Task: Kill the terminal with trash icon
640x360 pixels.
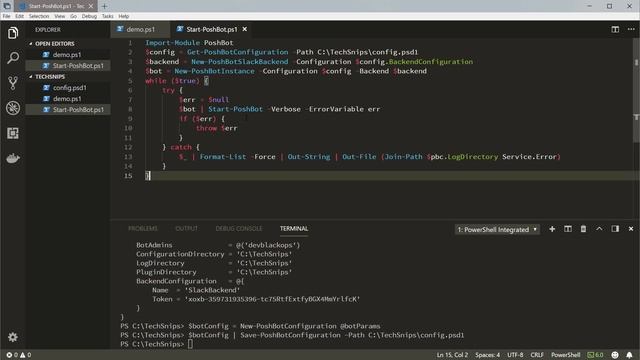Action: click(x=583, y=229)
